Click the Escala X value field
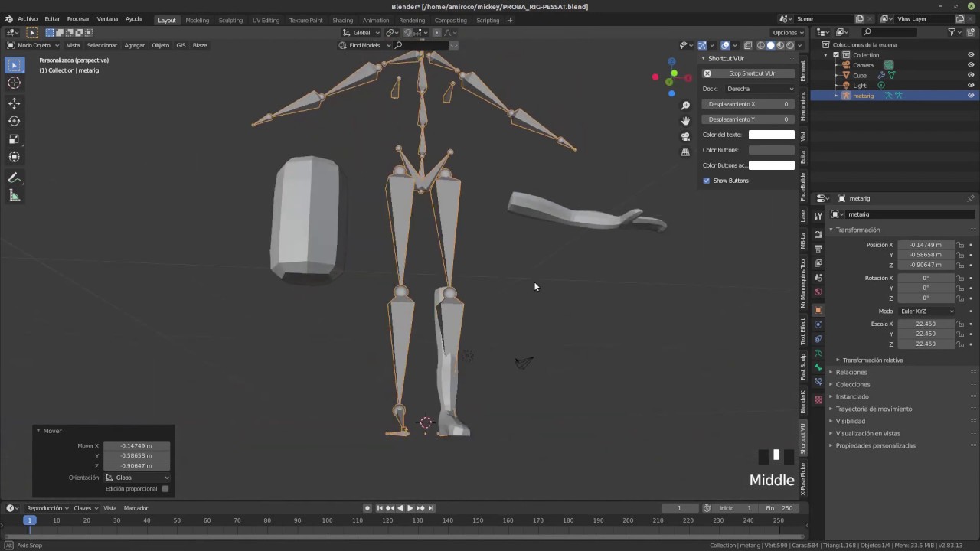 pos(927,324)
